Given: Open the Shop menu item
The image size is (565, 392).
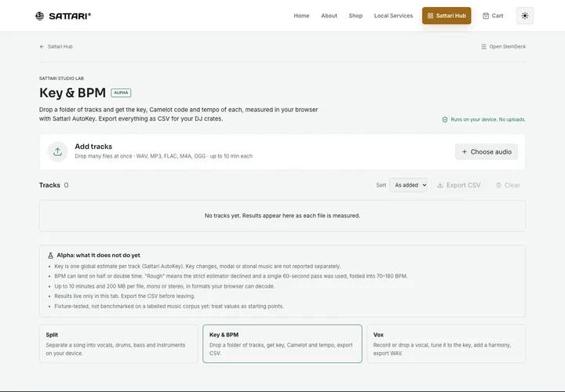Looking at the screenshot, I should pos(355,16).
